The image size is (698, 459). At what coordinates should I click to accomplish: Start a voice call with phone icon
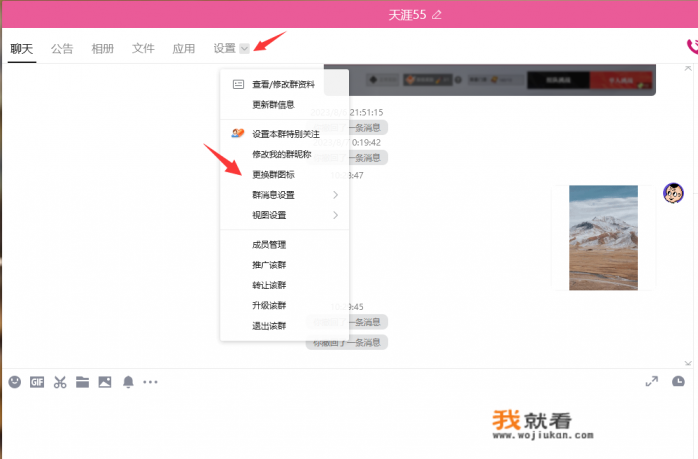[x=692, y=46]
